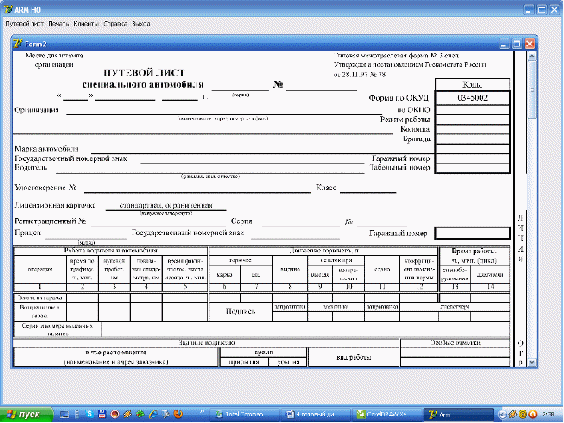564x423 pixels.
Task: Click the Пуск start button
Action: coord(26,414)
